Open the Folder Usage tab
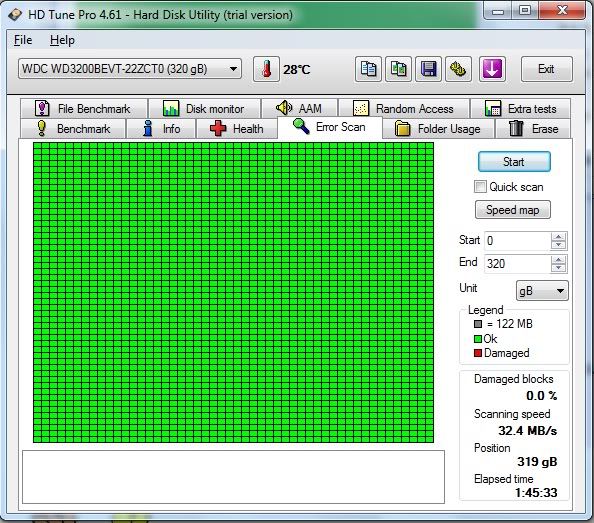This screenshot has width=594, height=523. pyautogui.click(x=438, y=129)
